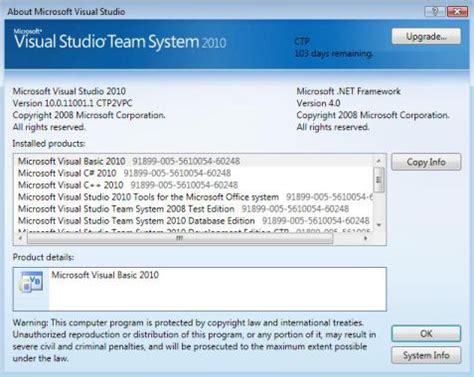Click the horizontal scrollbar thumb
Viewport: 474px width, 377px height.
point(180,238)
